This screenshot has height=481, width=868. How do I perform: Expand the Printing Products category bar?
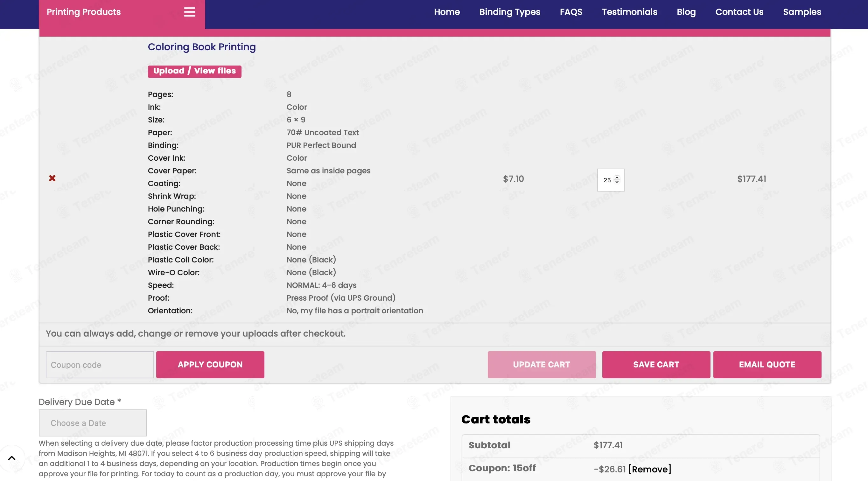[122, 14]
